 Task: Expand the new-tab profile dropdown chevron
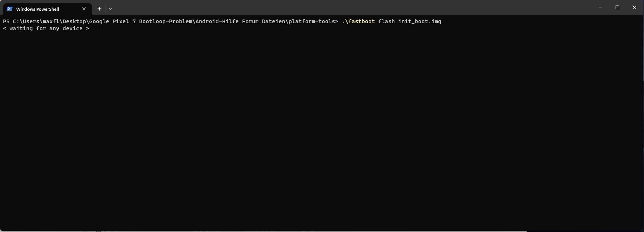coord(110,9)
